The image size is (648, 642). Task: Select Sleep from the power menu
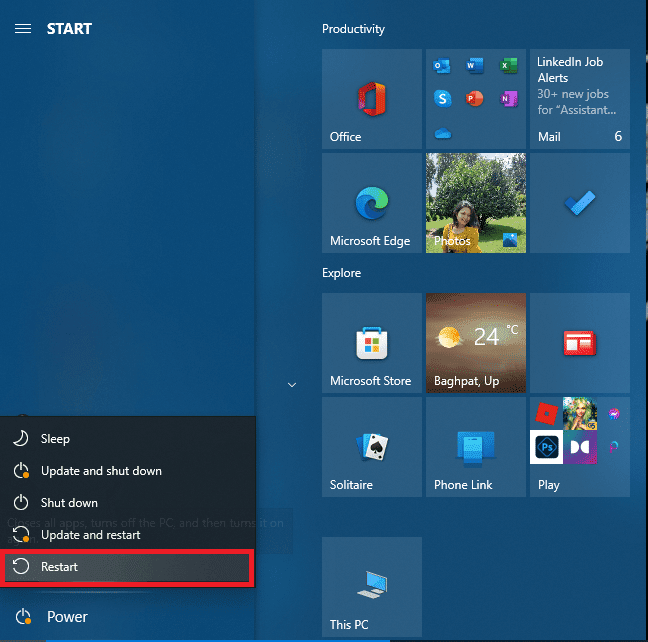[x=127, y=439]
